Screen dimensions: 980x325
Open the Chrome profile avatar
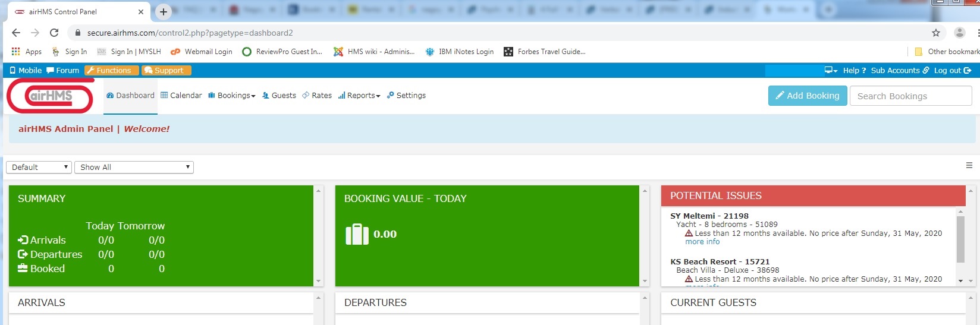(x=959, y=33)
